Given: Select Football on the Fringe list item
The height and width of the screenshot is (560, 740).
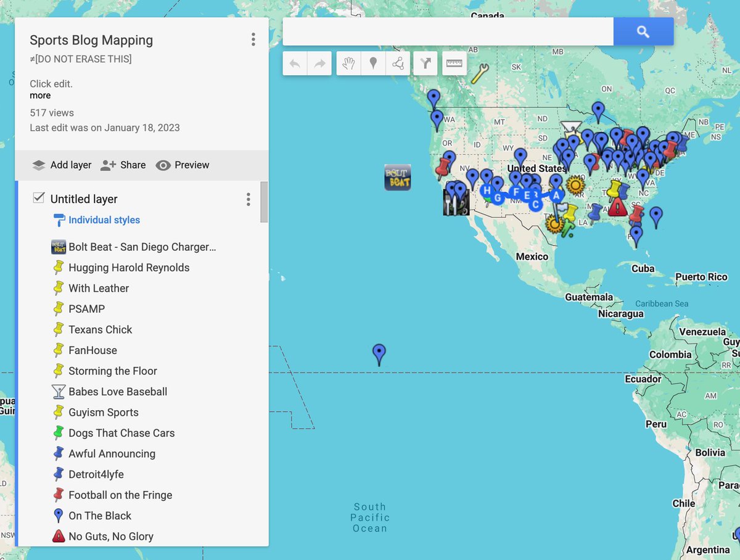Looking at the screenshot, I should 120,495.
